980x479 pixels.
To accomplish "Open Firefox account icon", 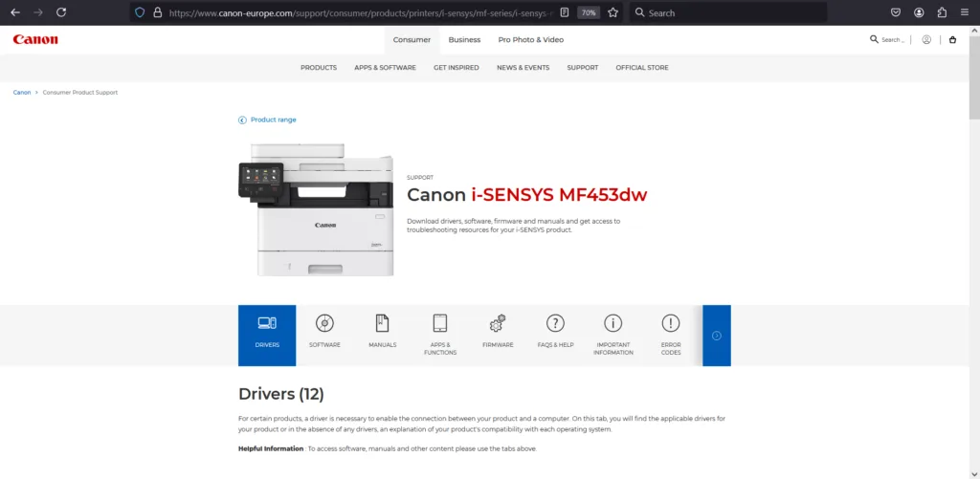I will coord(919,12).
